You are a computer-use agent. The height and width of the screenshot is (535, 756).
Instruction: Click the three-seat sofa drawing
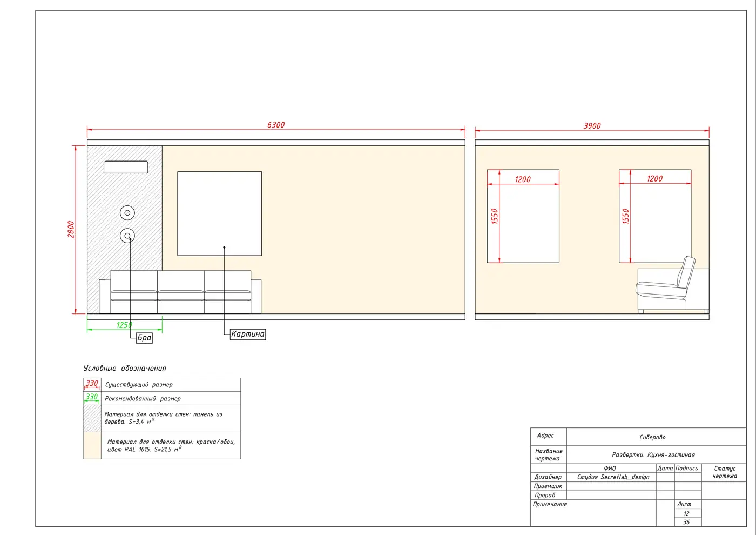click(x=180, y=292)
